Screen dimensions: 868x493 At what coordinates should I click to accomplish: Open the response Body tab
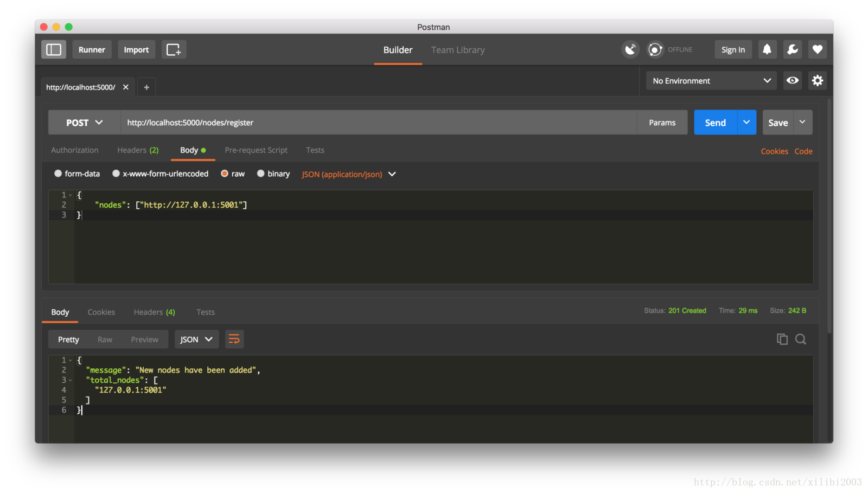coord(60,312)
